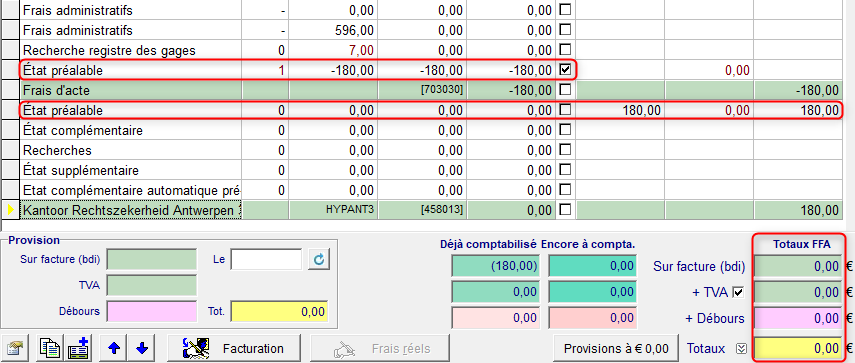The width and height of the screenshot is (855, 363).
Task: Click the copy documents icon
Action: (51, 348)
